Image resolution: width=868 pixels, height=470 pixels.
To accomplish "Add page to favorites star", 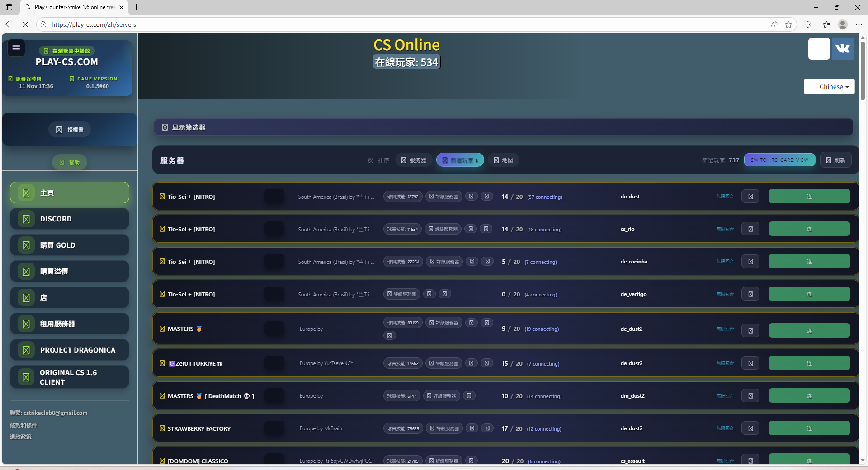I will (x=788, y=24).
